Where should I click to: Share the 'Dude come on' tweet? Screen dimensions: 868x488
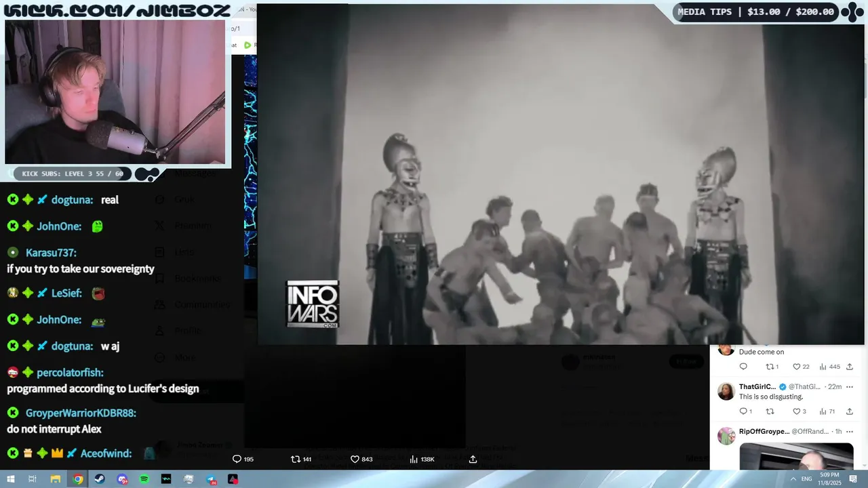coord(849,367)
